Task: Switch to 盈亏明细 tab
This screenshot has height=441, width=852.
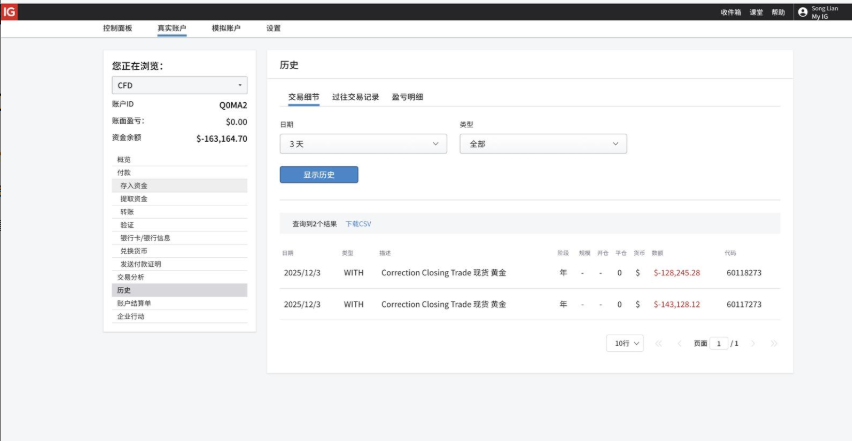Action: (x=407, y=97)
